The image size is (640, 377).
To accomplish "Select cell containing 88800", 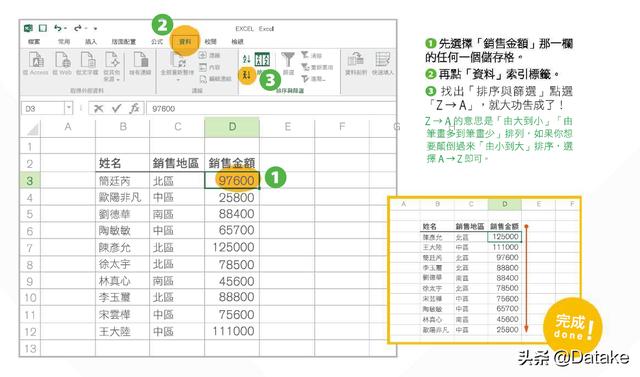I will tap(232, 297).
